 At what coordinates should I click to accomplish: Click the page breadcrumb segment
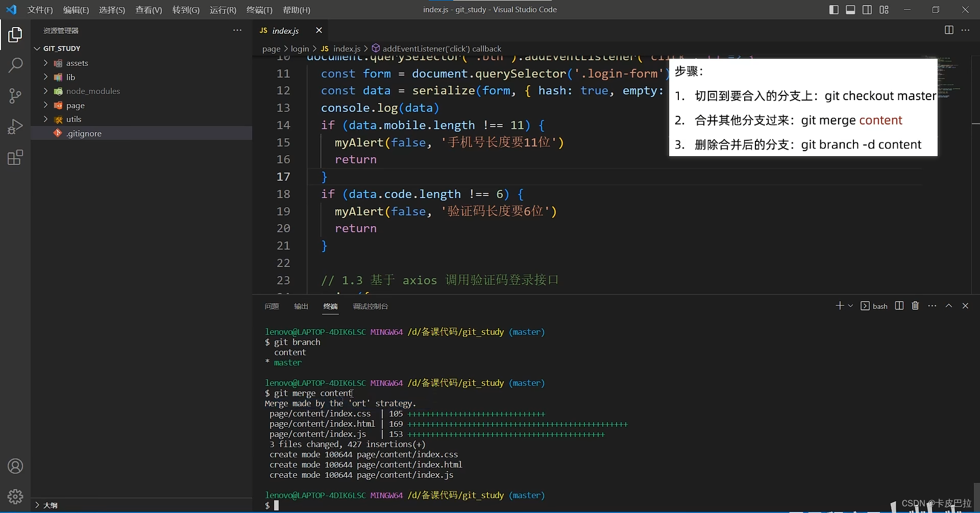coord(271,49)
